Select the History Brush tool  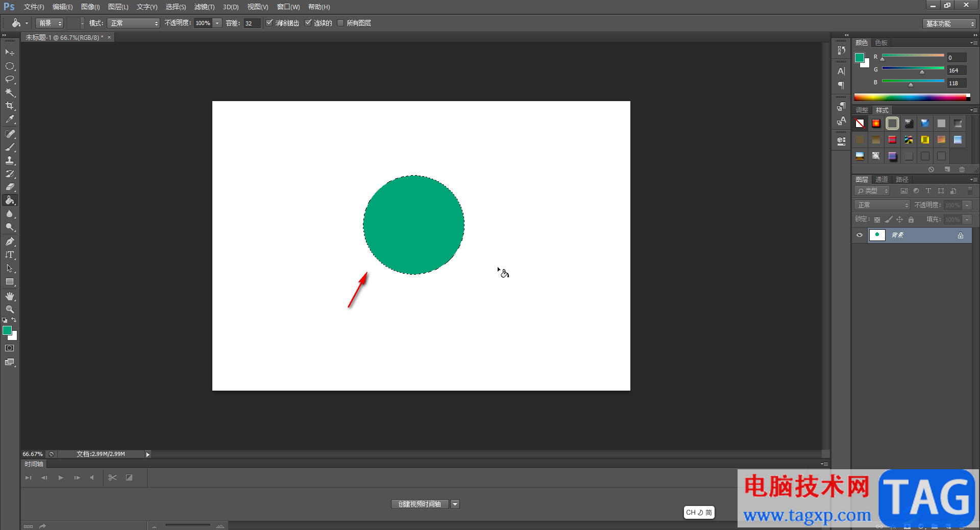pos(10,174)
